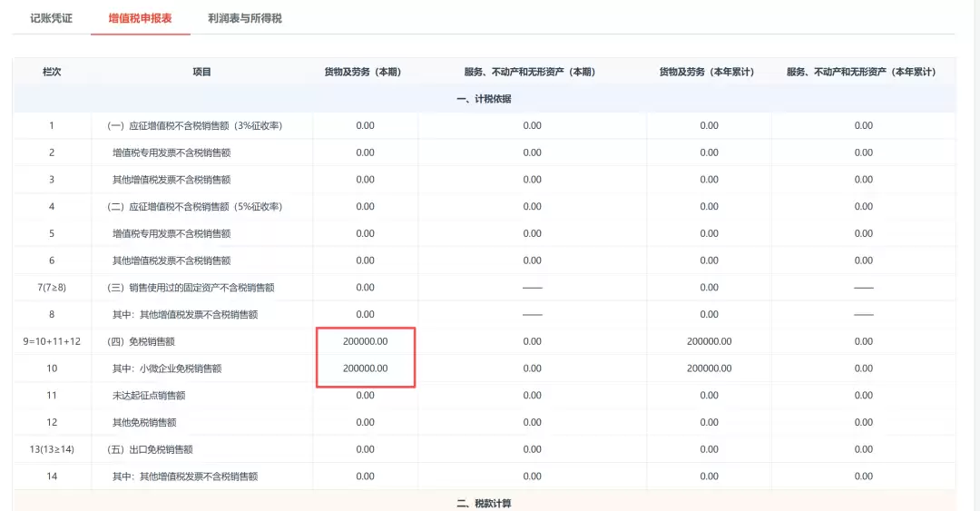Click the 应征增值税不含税销售额（3%征收率） row label
Viewport: 980px width, 511px height.
click(194, 126)
